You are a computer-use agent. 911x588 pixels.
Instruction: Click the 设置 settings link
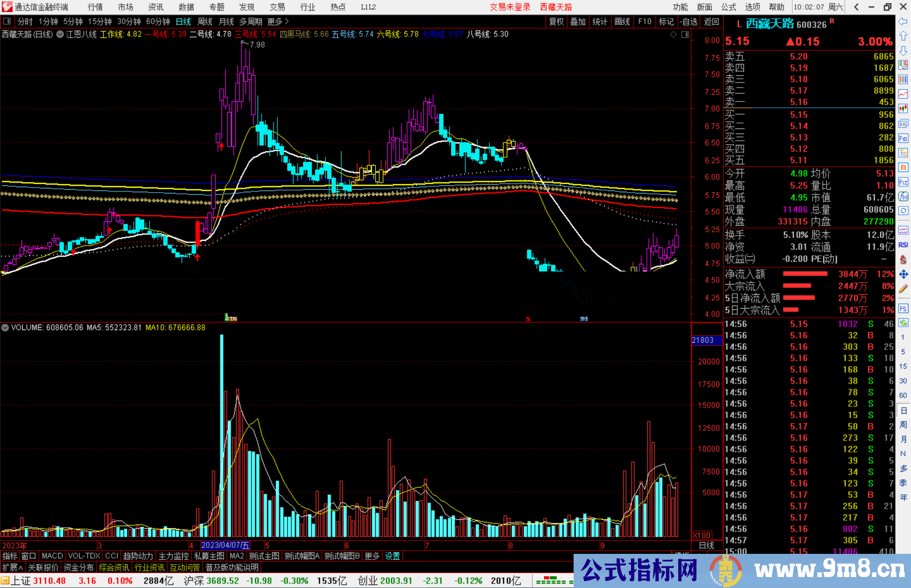[392, 556]
